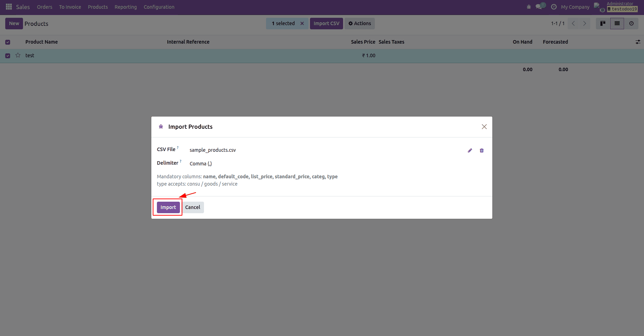Toggle the select-all header checkbox
The height and width of the screenshot is (336, 644).
(x=8, y=42)
